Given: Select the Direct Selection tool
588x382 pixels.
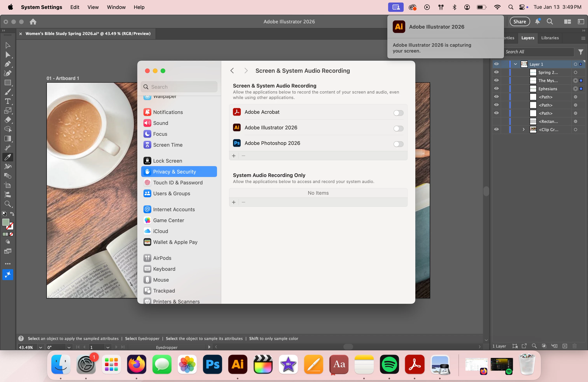Looking at the screenshot, I should (8, 55).
